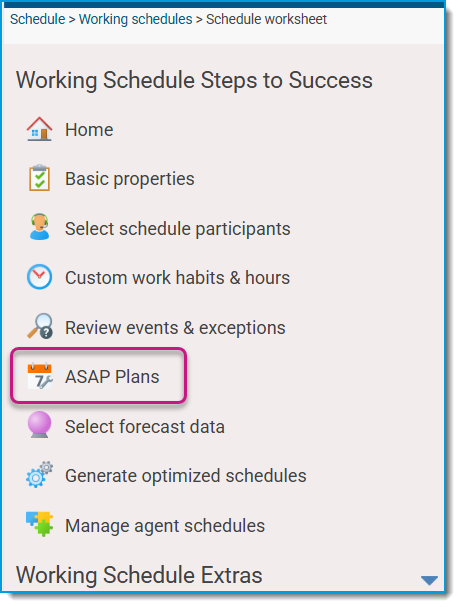Click the gears Generate schedules icon
Image resolution: width=460 pixels, height=607 pixels.
[x=39, y=475]
